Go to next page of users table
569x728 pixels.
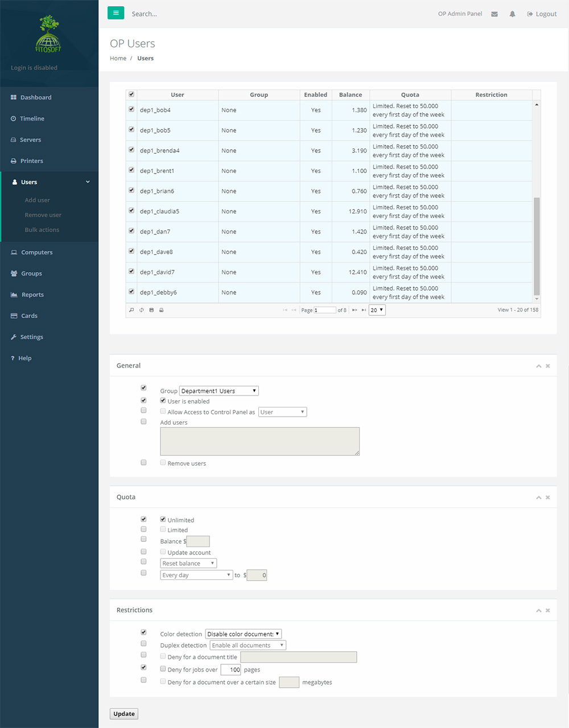(354, 310)
